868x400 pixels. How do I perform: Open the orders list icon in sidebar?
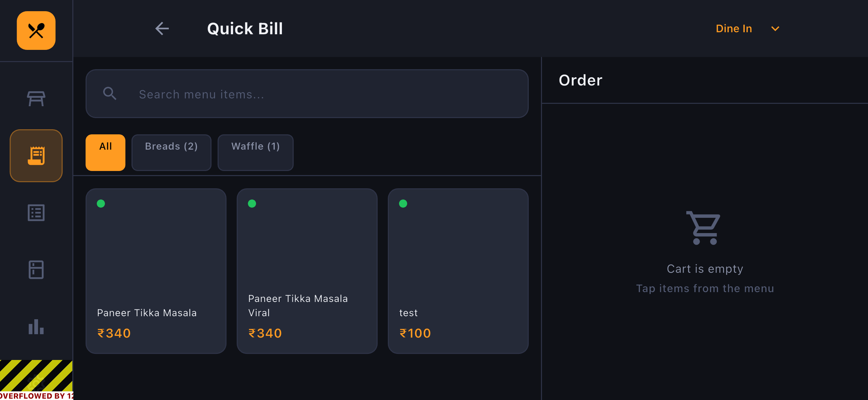click(x=36, y=213)
